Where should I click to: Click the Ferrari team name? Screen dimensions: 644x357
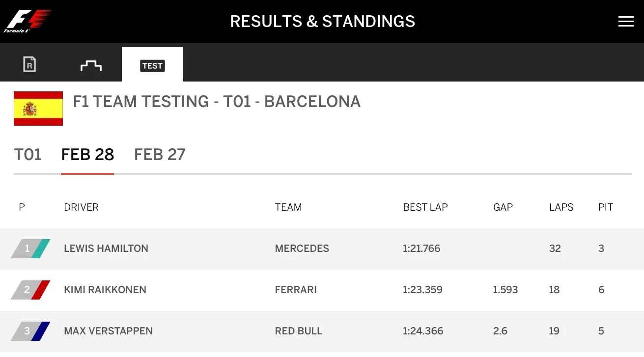296,290
